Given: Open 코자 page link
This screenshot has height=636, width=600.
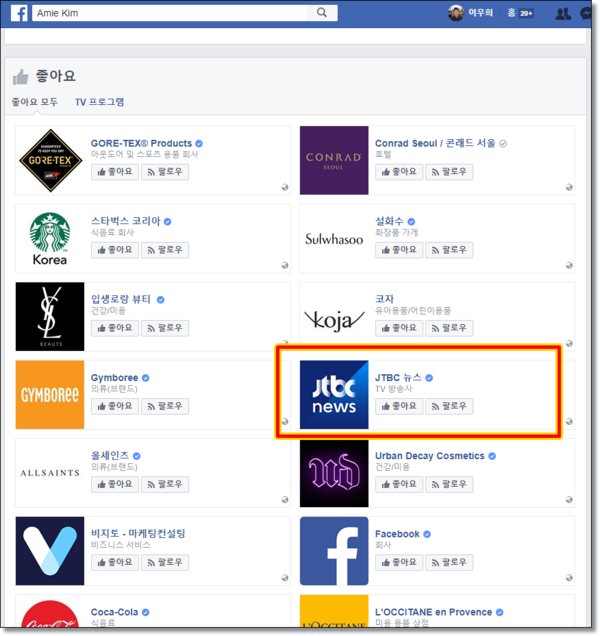Looking at the screenshot, I should tap(385, 299).
